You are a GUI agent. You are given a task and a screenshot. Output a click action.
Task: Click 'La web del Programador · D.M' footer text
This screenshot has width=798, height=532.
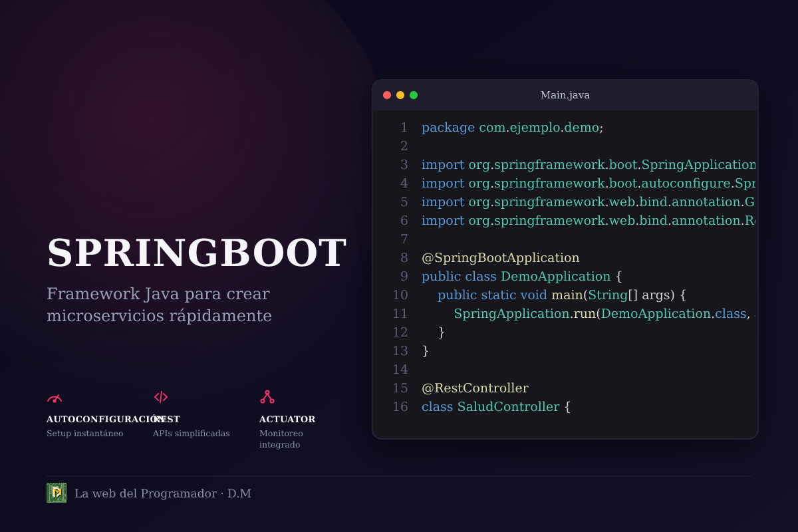point(163,493)
